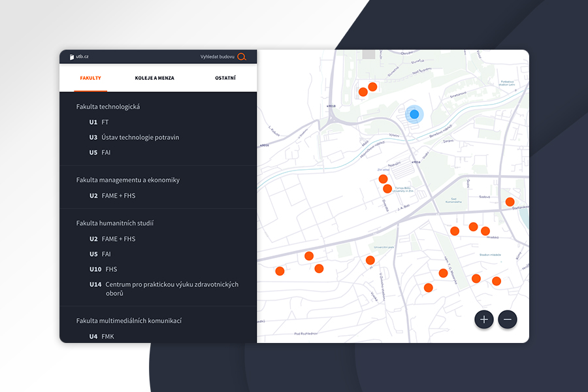Viewport: 588px width, 392px height.
Task: Select U1 FT building
Action: coord(99,122)
